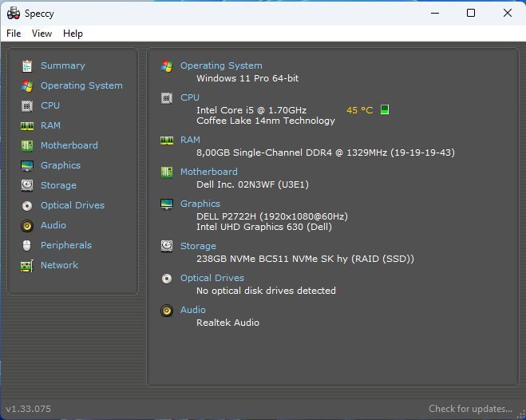Screen dimensions: 526x420
Task: Click the Graphics monitor icon in sidebar
Action: tap(27, 166)
